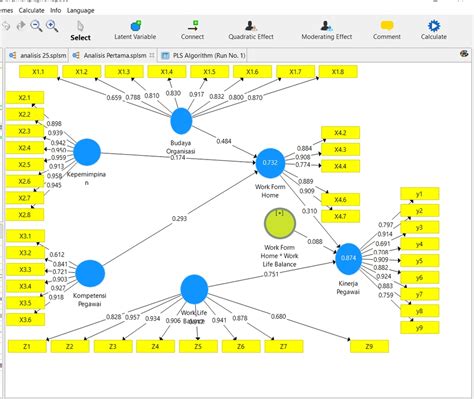Add a Quadratic Effect
This screenshot has height=399, width=474.
point(251,30)
